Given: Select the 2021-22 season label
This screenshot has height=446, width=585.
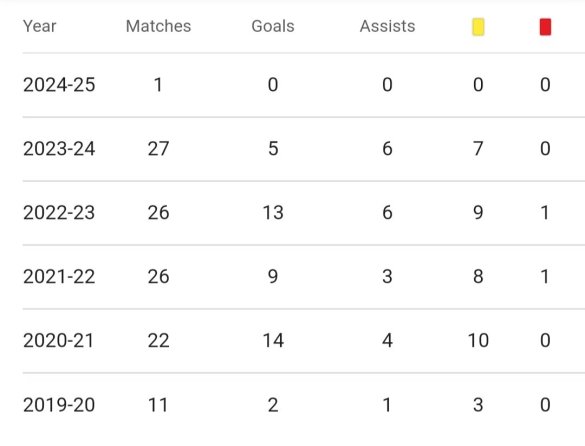Looking at the screenshot, I should point(59,277).
